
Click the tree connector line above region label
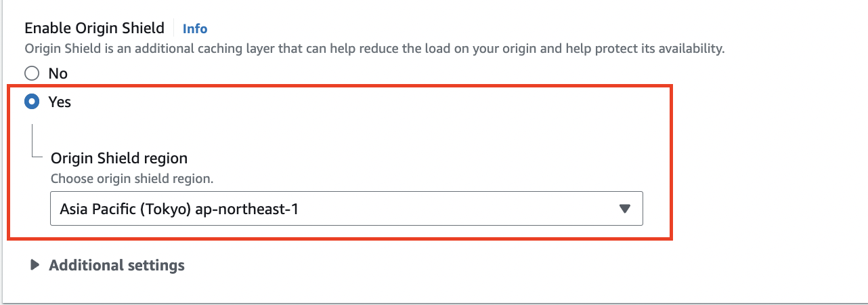click(32, 139)
